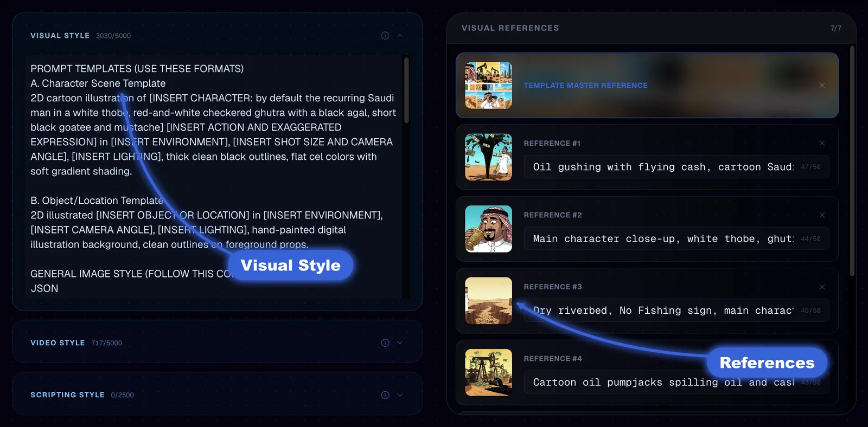This screenshot has height=427, width=868.
Task: Collapse the Visual Style section chevron
Action: [400, 36]
